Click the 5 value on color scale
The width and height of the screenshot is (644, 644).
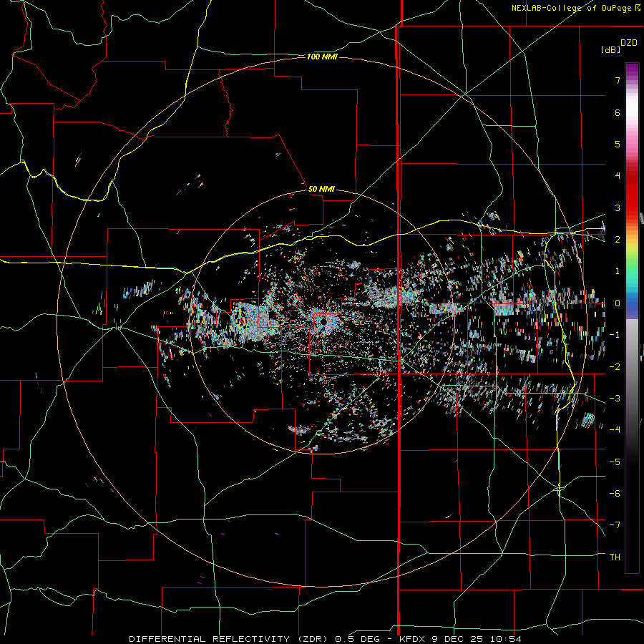coord(618,144)
